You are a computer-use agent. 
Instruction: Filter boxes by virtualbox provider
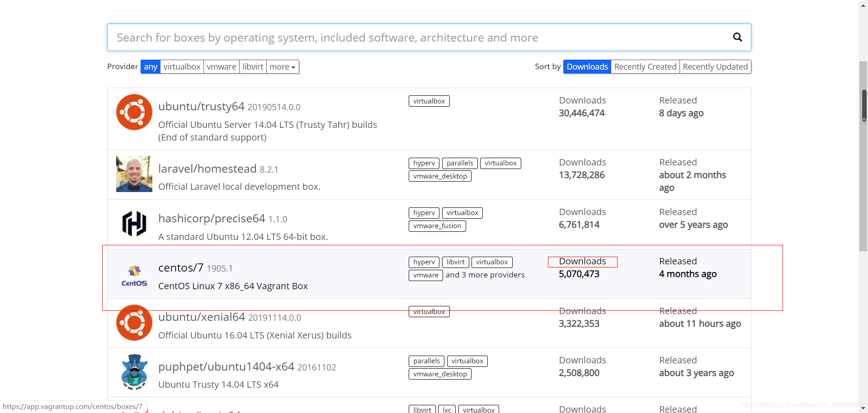coord(182,67)
